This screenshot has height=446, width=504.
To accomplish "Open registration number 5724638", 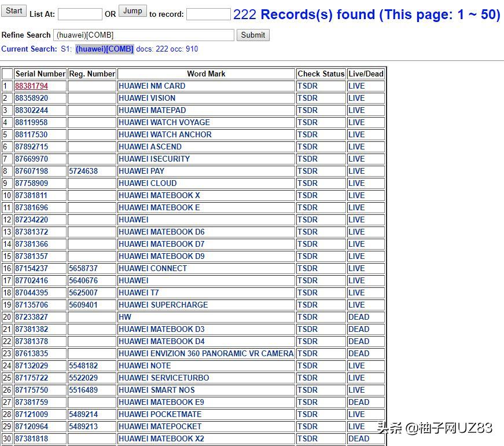I will 83,171.
